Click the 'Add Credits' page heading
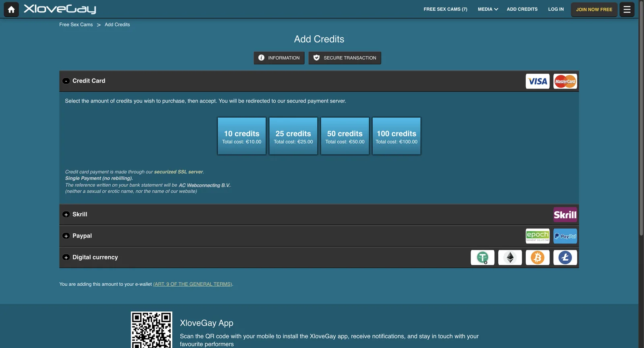The height and width of the screenshot is (348, 644). point(319,39)
